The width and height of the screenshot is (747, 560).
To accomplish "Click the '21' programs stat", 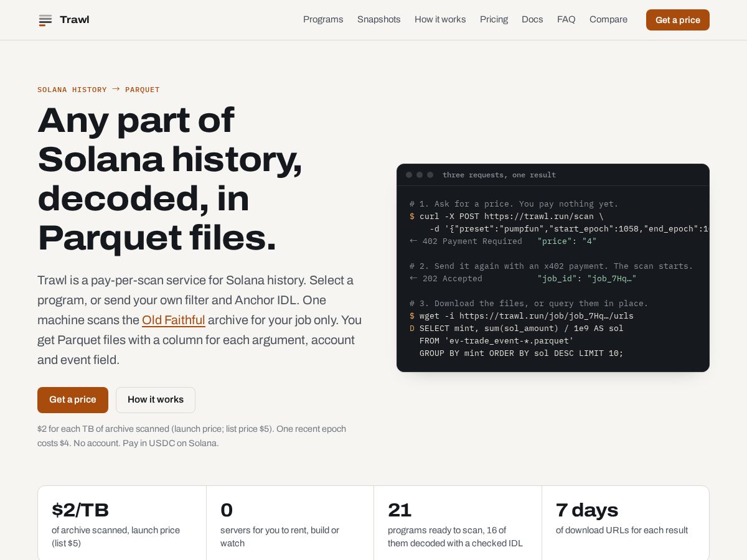I will pyautogui.click(x=400, y=510).
